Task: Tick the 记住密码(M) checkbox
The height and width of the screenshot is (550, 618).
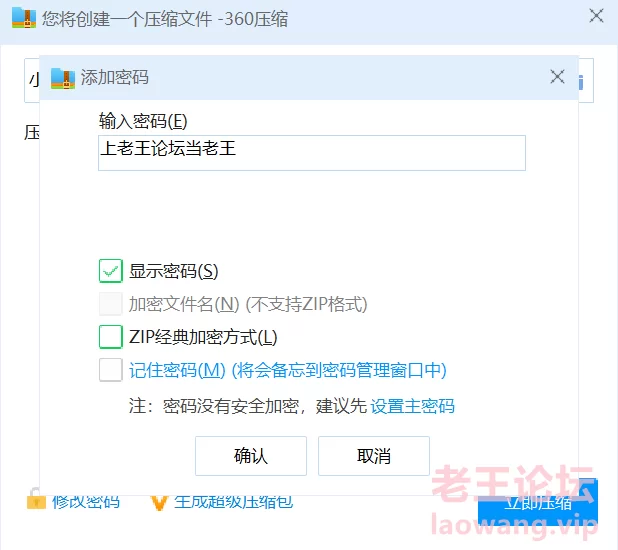Action: pos(110,370)
